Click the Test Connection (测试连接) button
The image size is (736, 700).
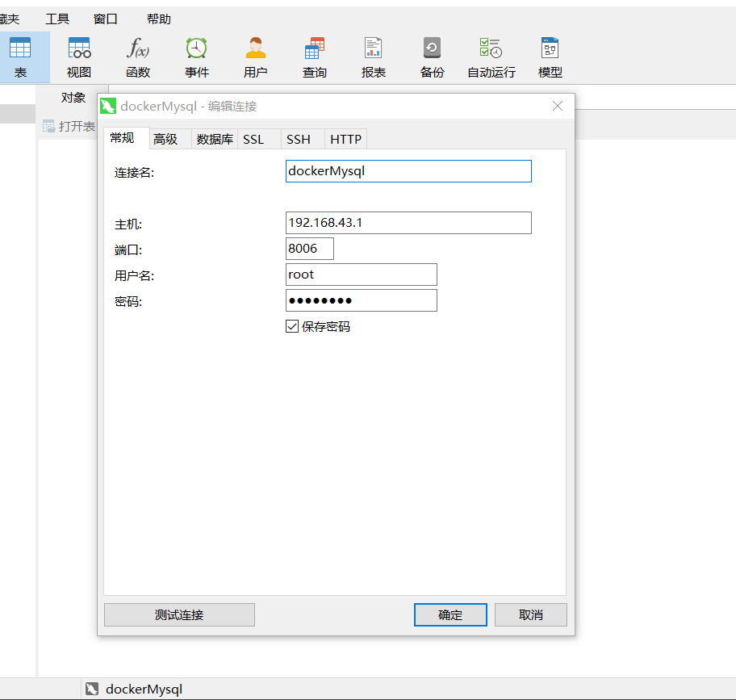(179, 614)
